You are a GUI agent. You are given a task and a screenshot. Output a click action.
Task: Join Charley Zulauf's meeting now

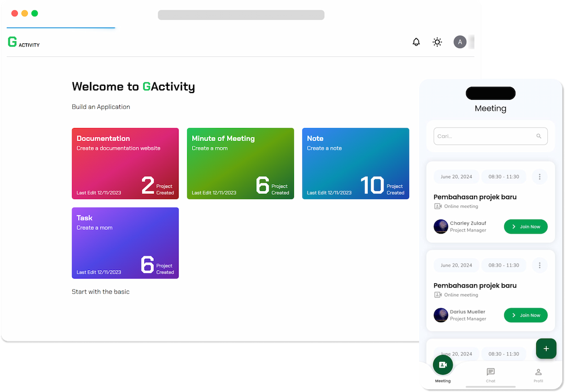tap(525, 227)
